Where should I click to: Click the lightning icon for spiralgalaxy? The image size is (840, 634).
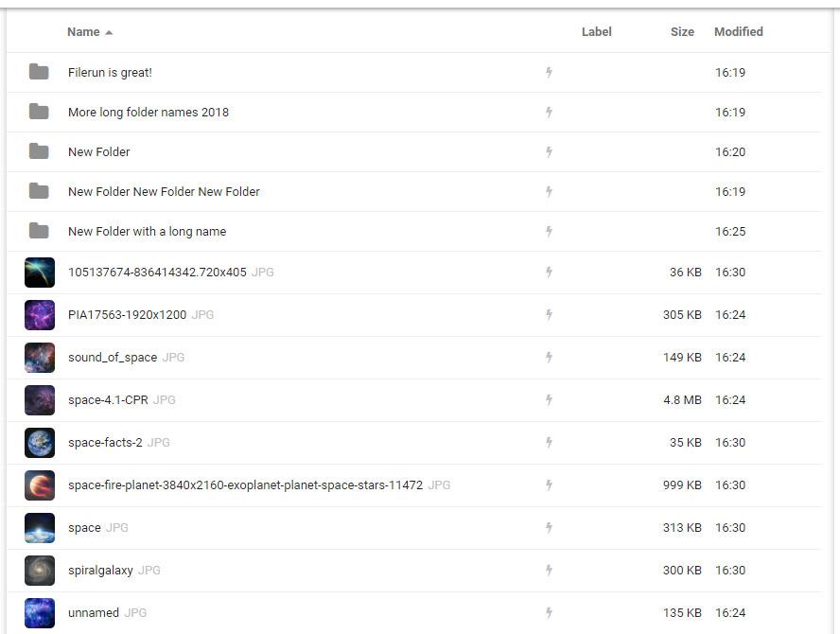tap(549, 570)
